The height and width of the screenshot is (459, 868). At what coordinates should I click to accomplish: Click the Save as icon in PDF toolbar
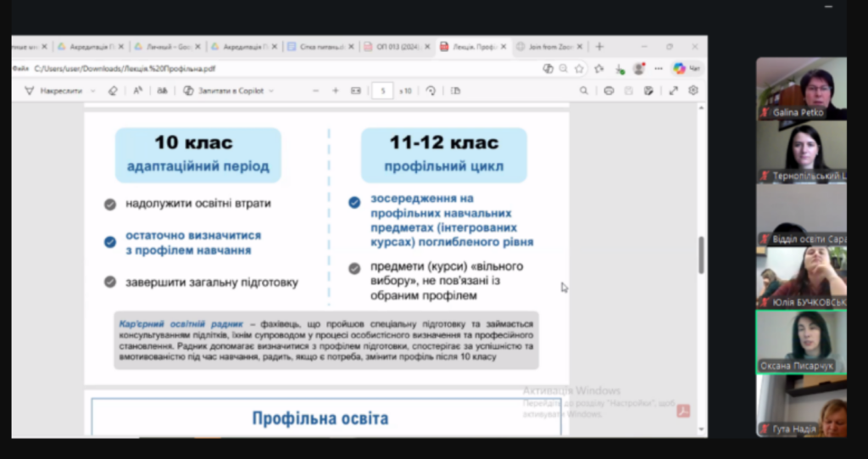(x=648, y=91)
